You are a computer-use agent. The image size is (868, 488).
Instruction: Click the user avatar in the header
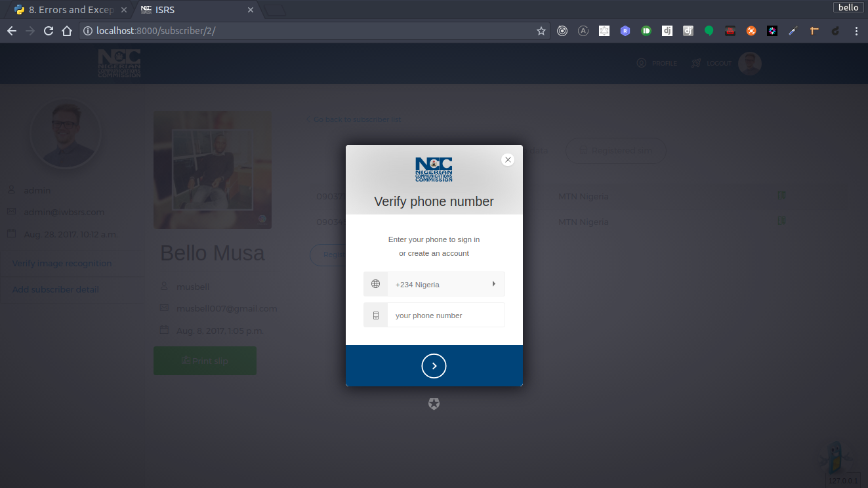click(750, 64)
